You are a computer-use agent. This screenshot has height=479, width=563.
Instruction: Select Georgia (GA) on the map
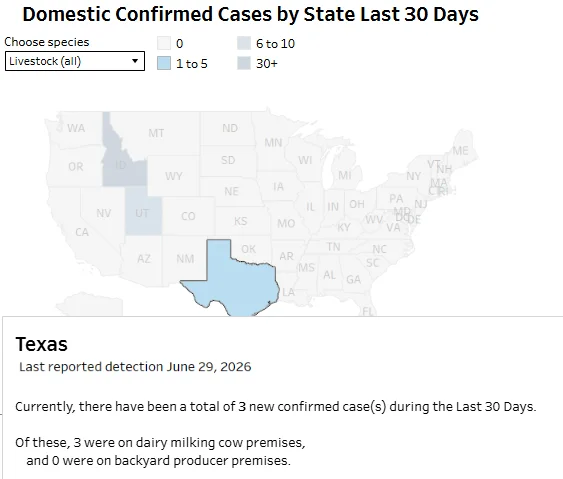[354, 279]
